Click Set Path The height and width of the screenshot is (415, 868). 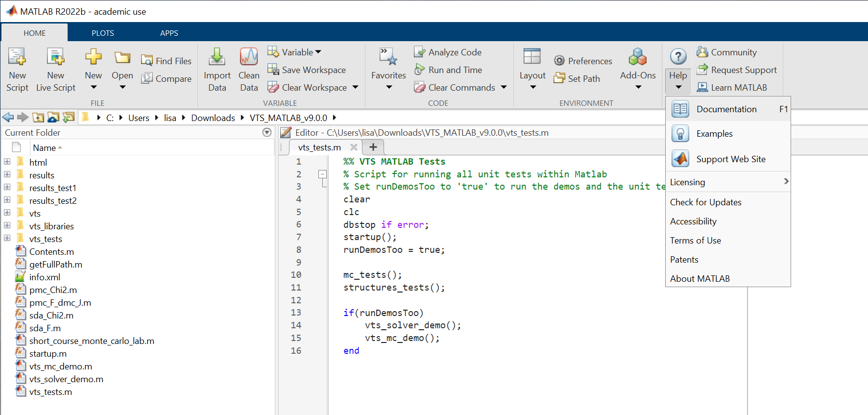[x=577, y=78]
